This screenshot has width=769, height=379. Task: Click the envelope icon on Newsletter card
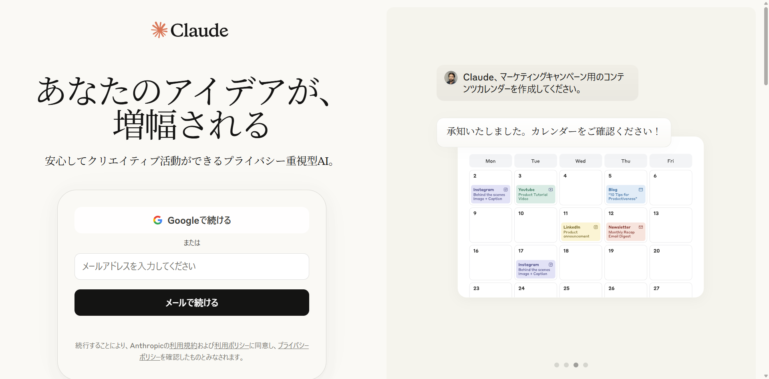coord(641,227)
